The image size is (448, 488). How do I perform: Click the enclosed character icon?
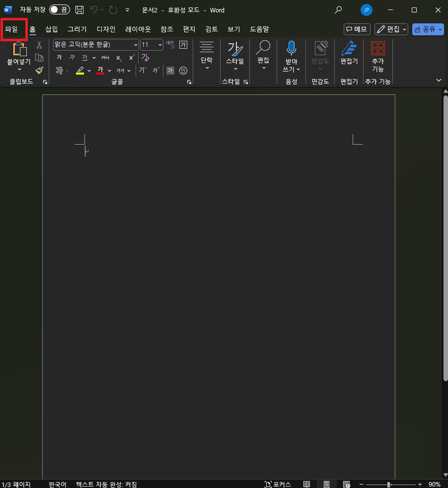tap(183, 71)
